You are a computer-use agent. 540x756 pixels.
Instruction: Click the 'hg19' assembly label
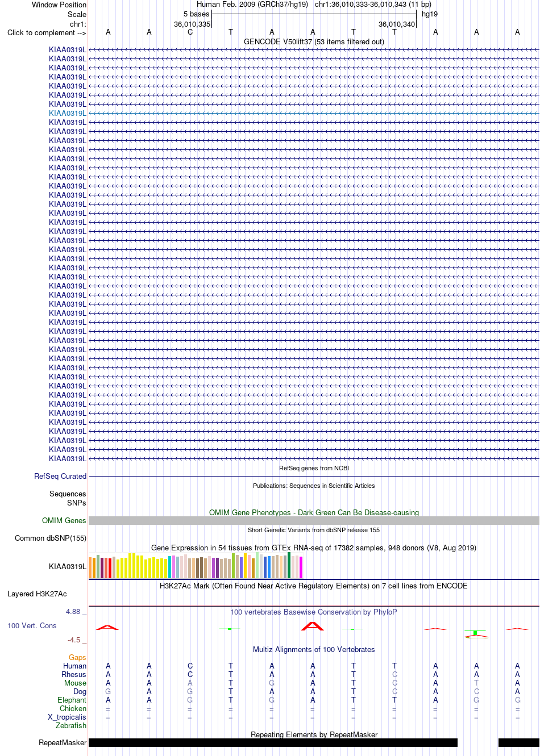430,14
